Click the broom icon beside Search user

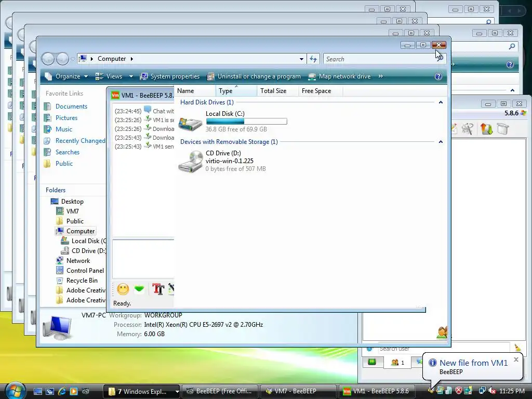[517, 348]
